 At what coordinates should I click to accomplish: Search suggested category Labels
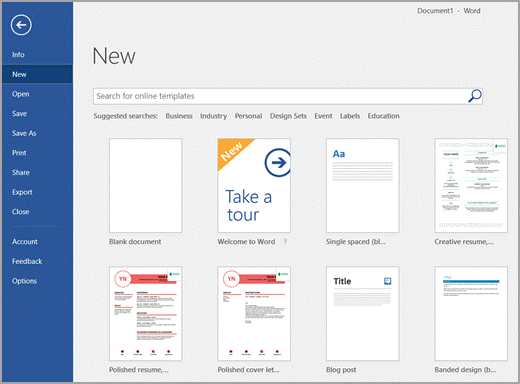point(350,116)
